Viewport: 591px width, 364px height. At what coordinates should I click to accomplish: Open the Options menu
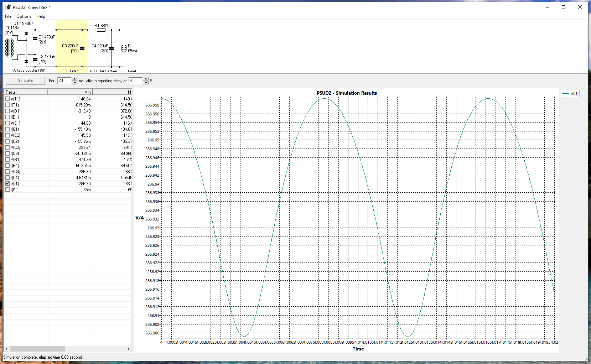click(24, 16)
